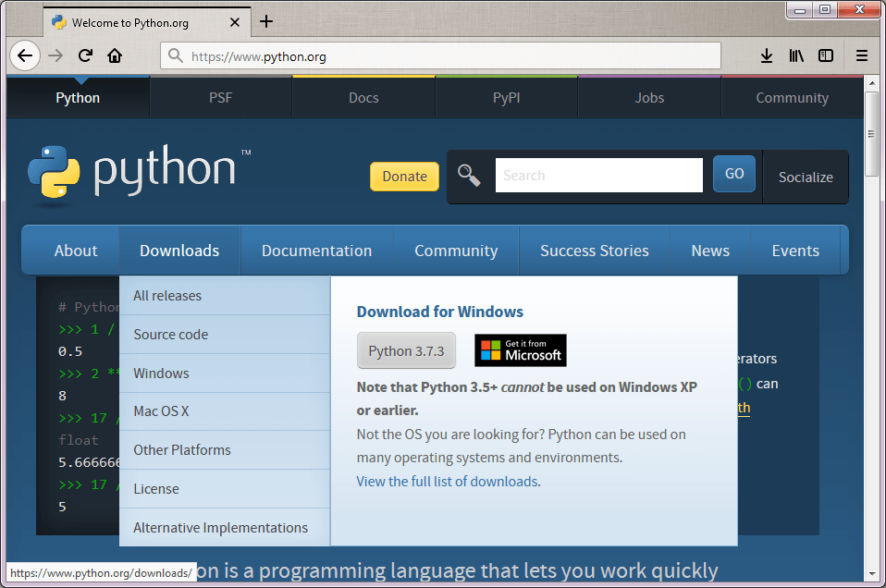Image resolution: width=886 pixels, height=588 pixels.
Task: Click the Get it from Microsoft badge
Action: (x=521, y=350)
